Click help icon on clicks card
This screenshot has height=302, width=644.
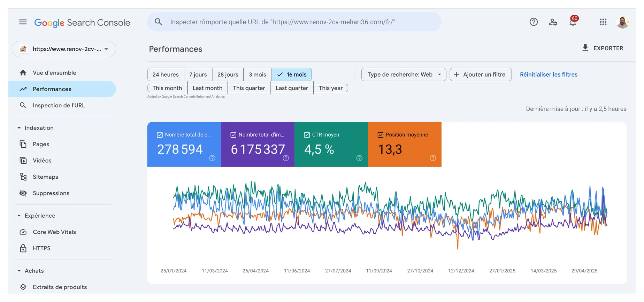point(212,158)
